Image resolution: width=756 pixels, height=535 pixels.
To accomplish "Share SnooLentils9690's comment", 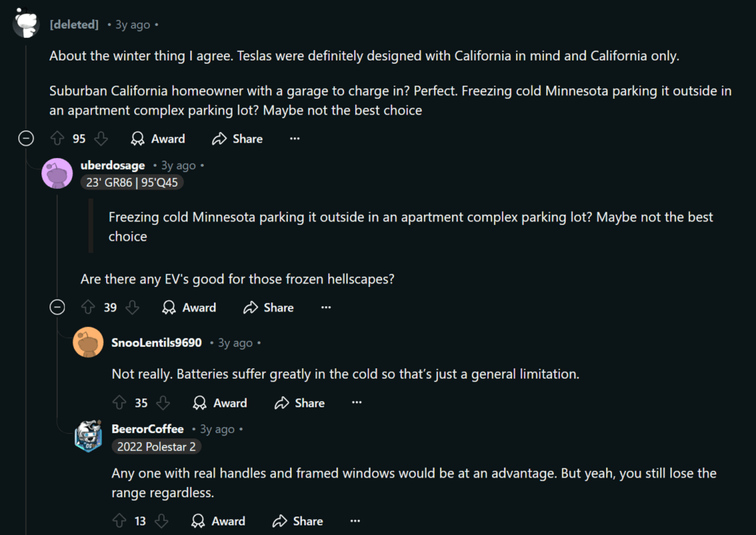I will [x=300, y=402].
